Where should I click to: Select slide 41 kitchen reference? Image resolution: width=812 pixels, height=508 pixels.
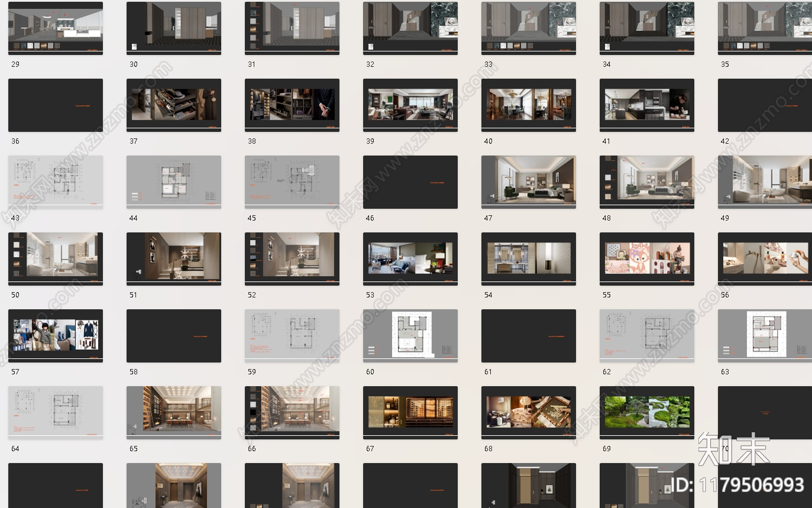click(647, 105)
